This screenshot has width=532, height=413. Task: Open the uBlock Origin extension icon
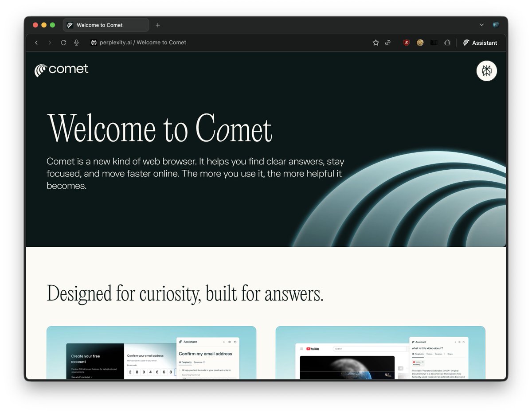(x=407, y=43)
